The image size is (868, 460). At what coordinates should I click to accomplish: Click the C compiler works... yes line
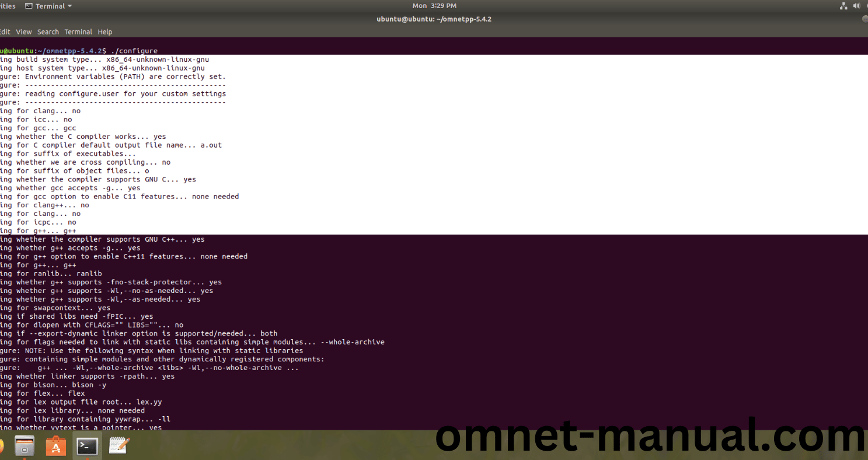point(83,137)
